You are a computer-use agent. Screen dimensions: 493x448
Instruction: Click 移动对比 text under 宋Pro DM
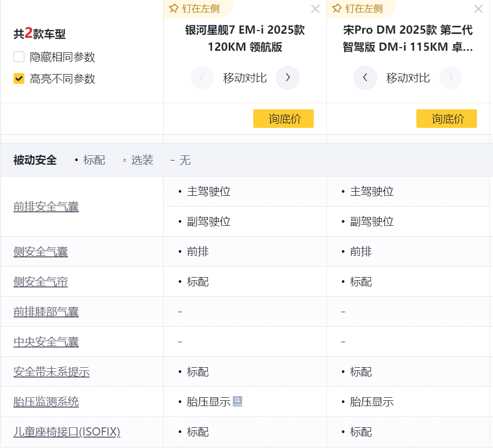pyautogui.click(x=408, y=78)
